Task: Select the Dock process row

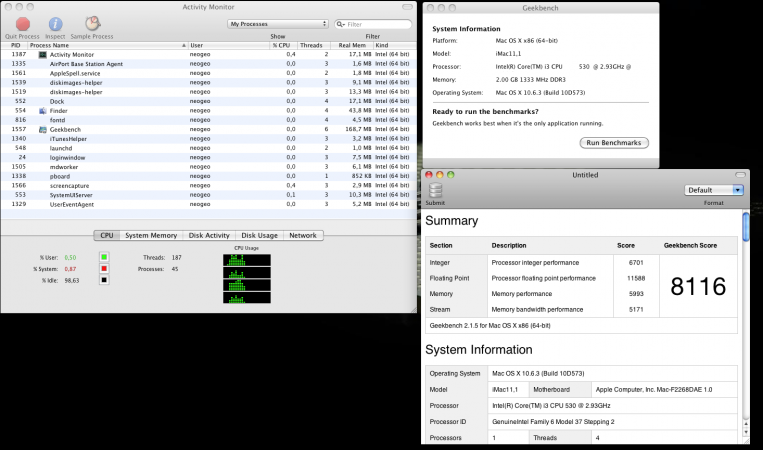Action: pos(208,101)
